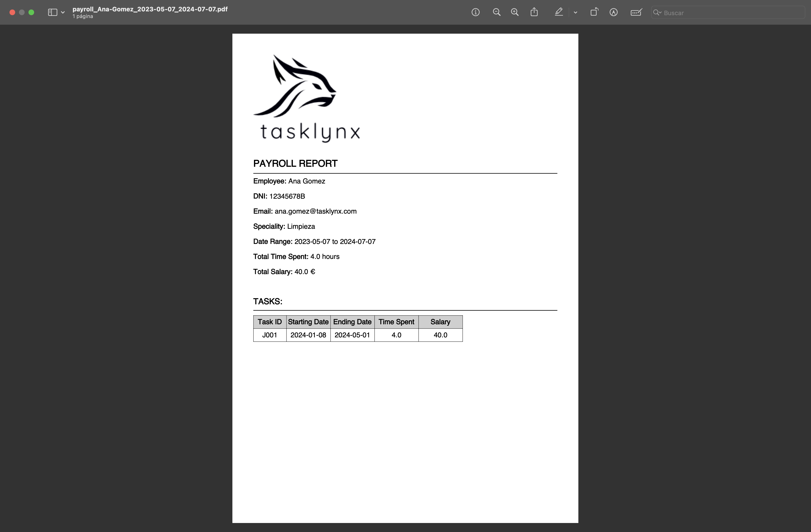Show the Markup toolbar
Viewport: 811px width, 532px height.
613,13
